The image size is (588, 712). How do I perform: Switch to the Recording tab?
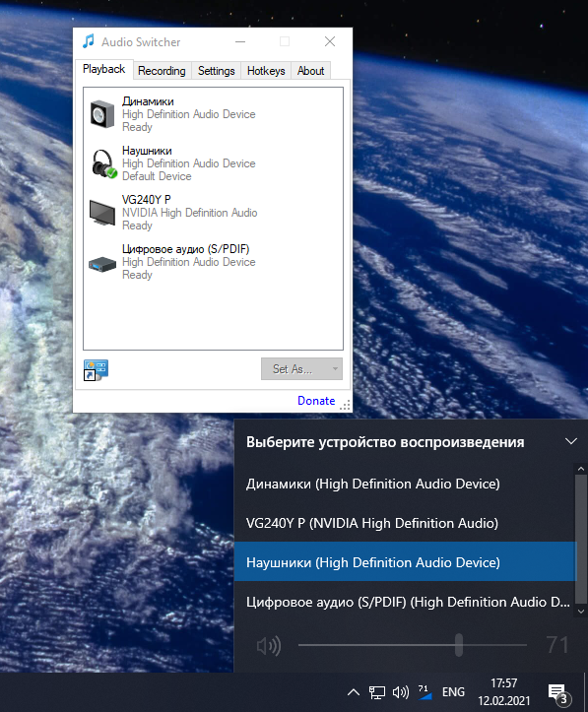tap(162, 71)
